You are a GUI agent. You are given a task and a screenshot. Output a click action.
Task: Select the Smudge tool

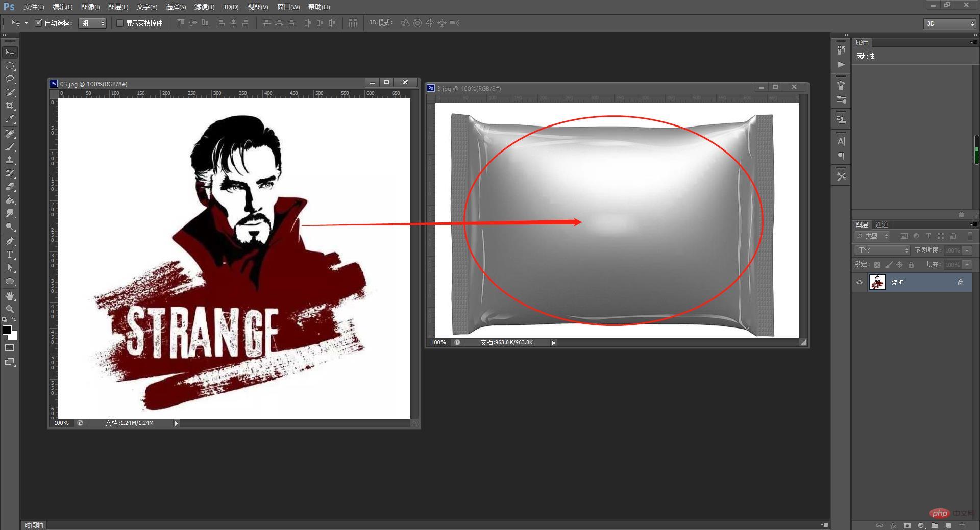coord(10,213)
